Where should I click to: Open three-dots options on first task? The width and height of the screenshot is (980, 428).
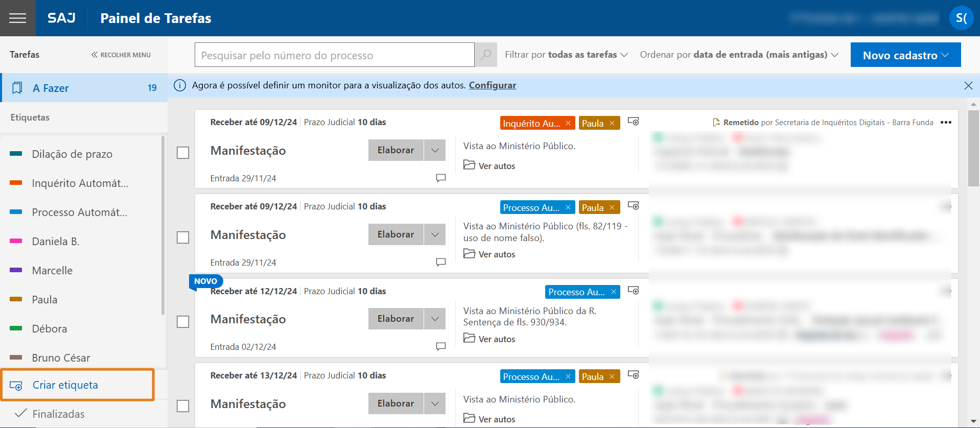coord(946,123)
